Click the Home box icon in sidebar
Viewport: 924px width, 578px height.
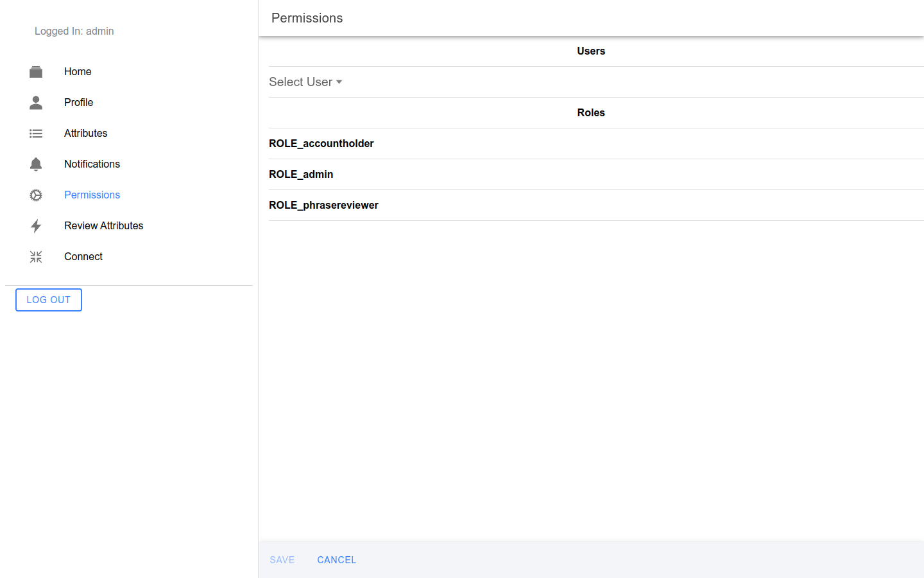36,72
